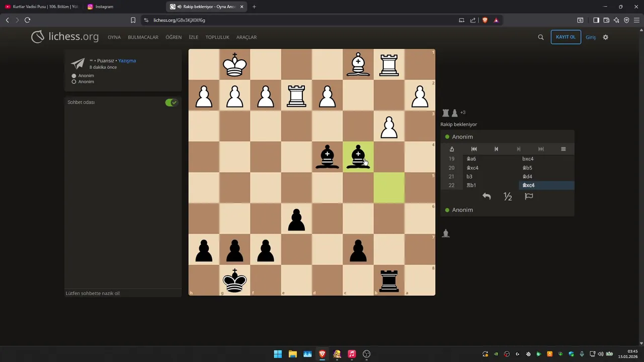The image size is (644, 362).
Task: Select move ♗b5 in move list
Action: [546, 168]
